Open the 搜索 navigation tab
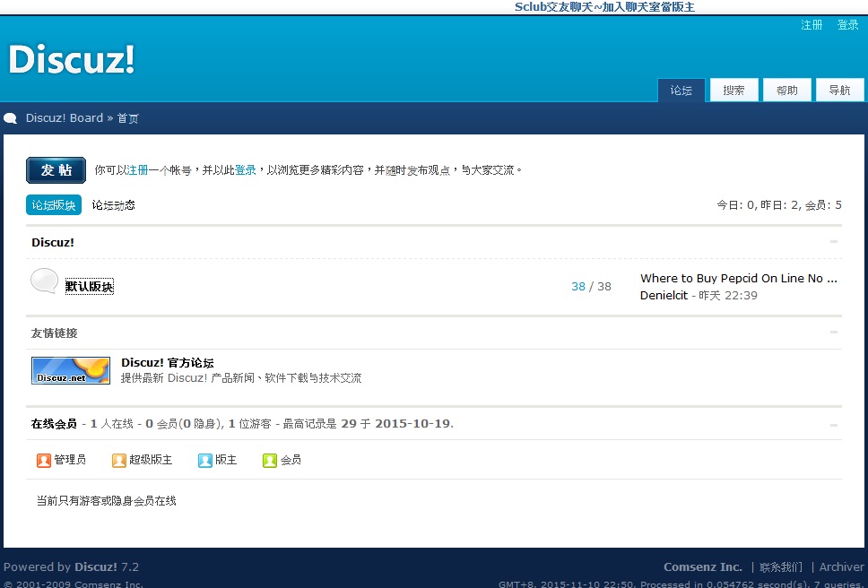Screen dimensions: 868x588 click(x=734, y=91)
